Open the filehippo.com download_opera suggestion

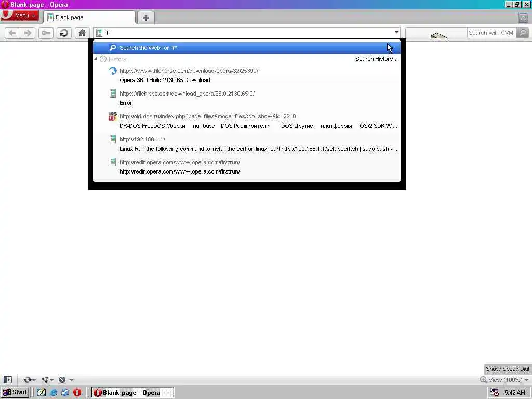click(x=247, y=98)
